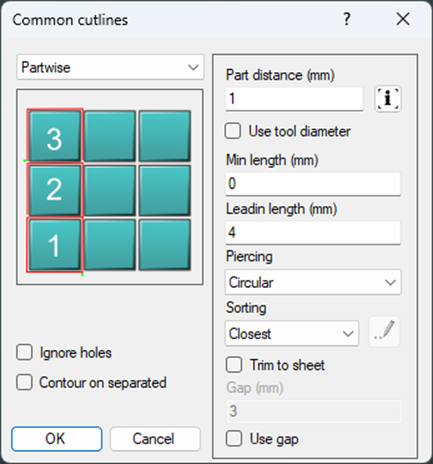433x464 pixels.
Task: Click the Cancel button
Action: coord(155,439)
